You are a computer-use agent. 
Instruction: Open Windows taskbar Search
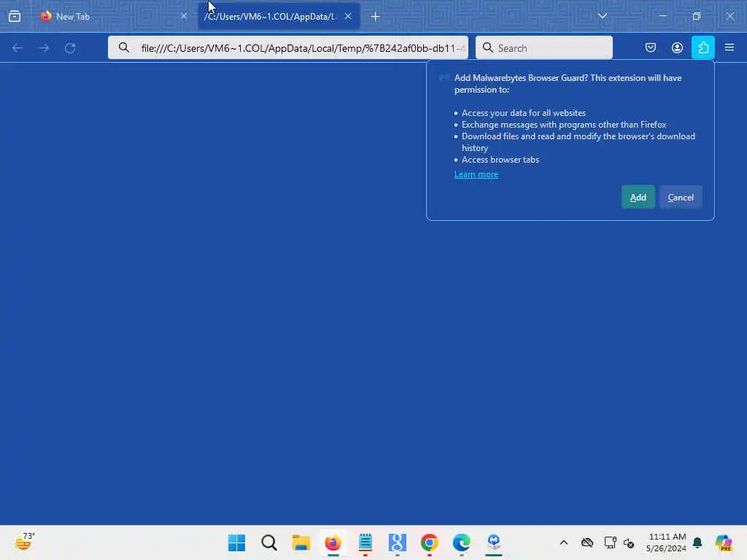pyautogui.click(x=268, y=542)
